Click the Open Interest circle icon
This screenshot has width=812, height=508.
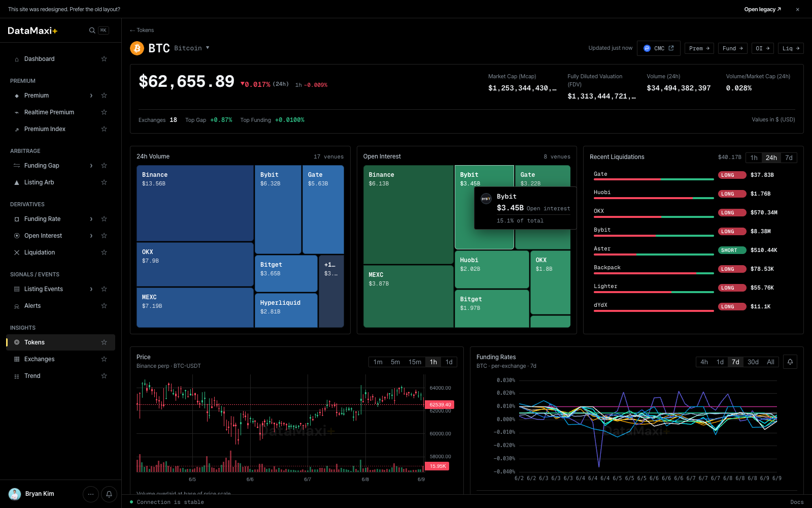17,236
